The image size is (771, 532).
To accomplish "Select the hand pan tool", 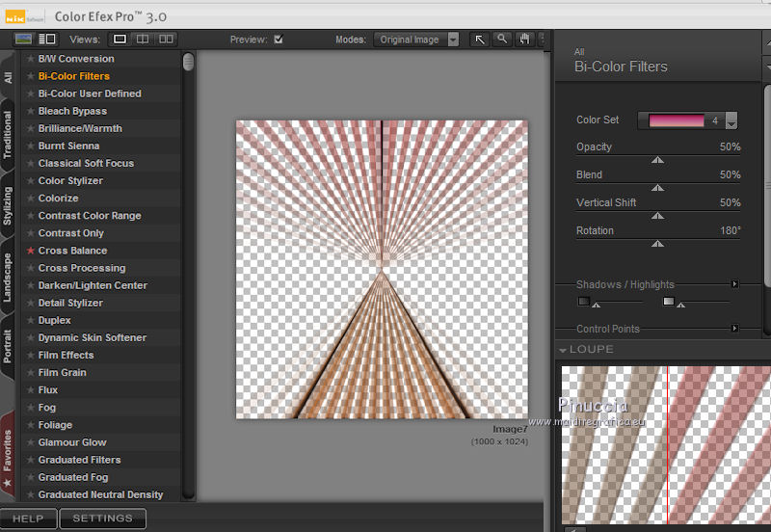I will point(524,40).
